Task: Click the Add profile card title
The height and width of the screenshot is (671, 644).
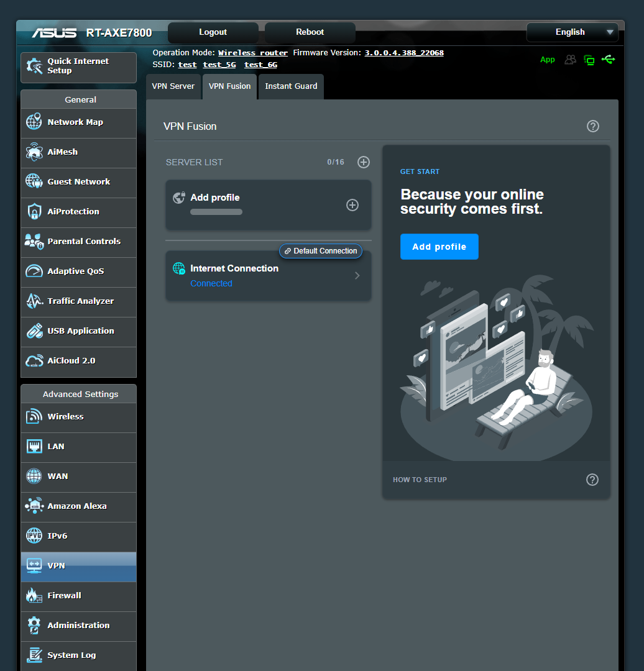Action: tap(215, 198)
